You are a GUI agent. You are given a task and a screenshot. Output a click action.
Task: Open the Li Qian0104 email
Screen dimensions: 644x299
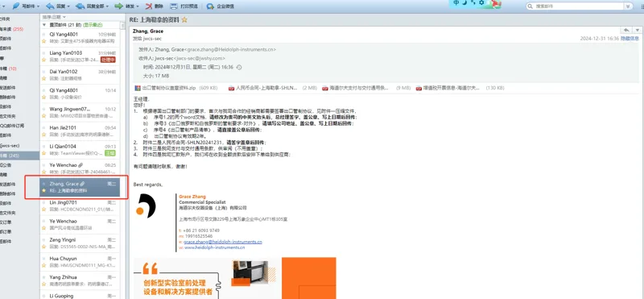tap(80, 150)
